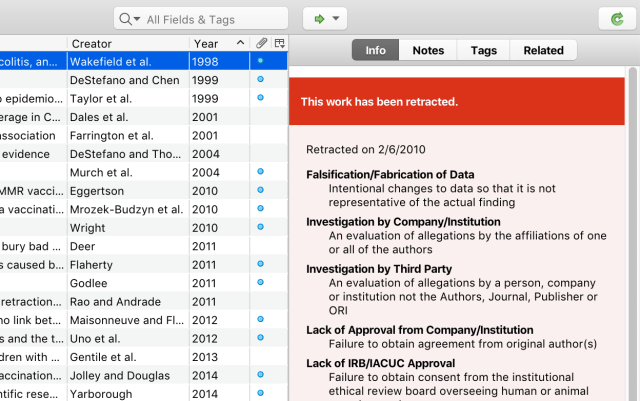Viewport: 640px width, 401px height.
Task: Open the search mode magnifier dropdown
Action: [130, 19]
